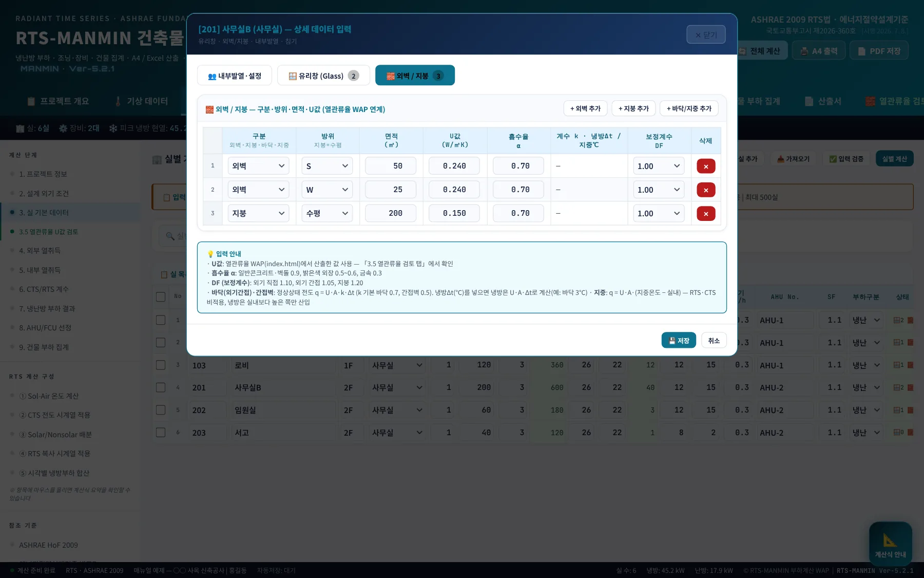The width and height of the screenshot is (924, 578).
Task: Open 방위 dropdown showing S
Action: [x=327, y=166]
